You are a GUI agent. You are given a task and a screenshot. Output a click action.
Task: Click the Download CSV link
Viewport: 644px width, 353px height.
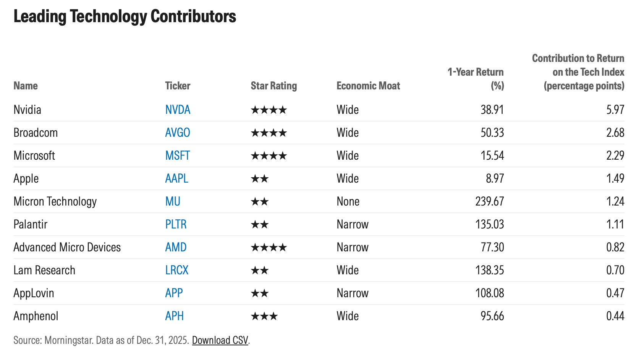(x=220, y=340)
